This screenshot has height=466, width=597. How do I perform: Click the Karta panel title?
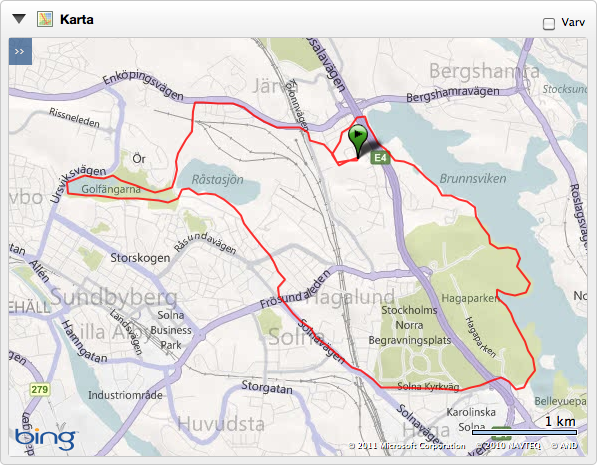click(x=77, y=19)
